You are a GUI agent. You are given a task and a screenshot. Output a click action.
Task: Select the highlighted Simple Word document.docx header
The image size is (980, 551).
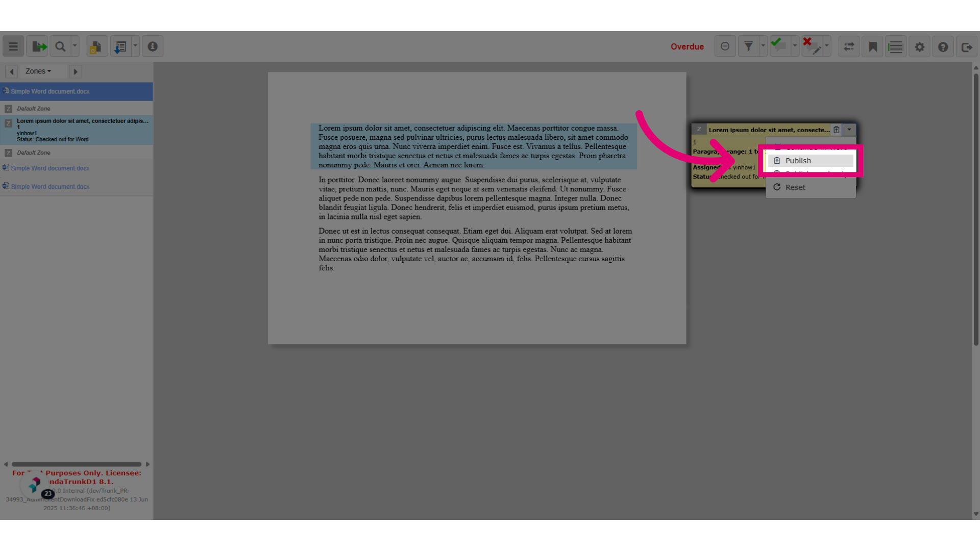point(77,91)
